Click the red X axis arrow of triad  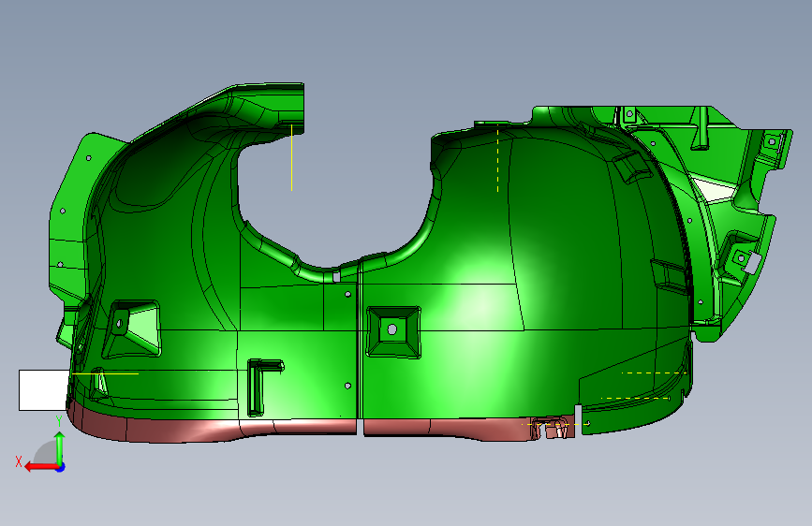[x=40, y=467]
